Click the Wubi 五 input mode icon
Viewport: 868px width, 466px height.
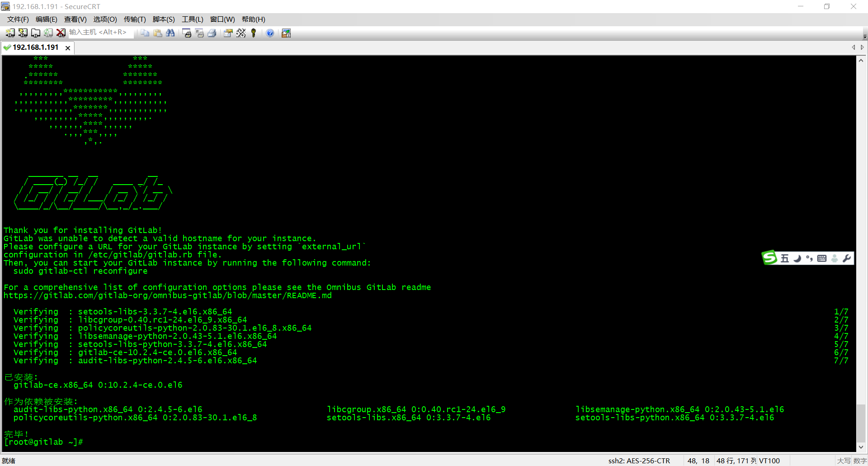(785, 258)
